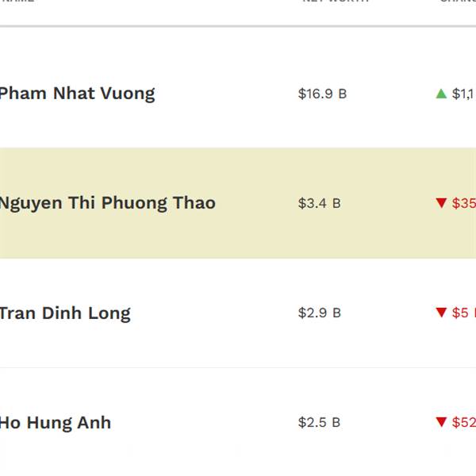Click Pham Nhat Vuong's green change amount
476x476 pixels.
point(463,94)
